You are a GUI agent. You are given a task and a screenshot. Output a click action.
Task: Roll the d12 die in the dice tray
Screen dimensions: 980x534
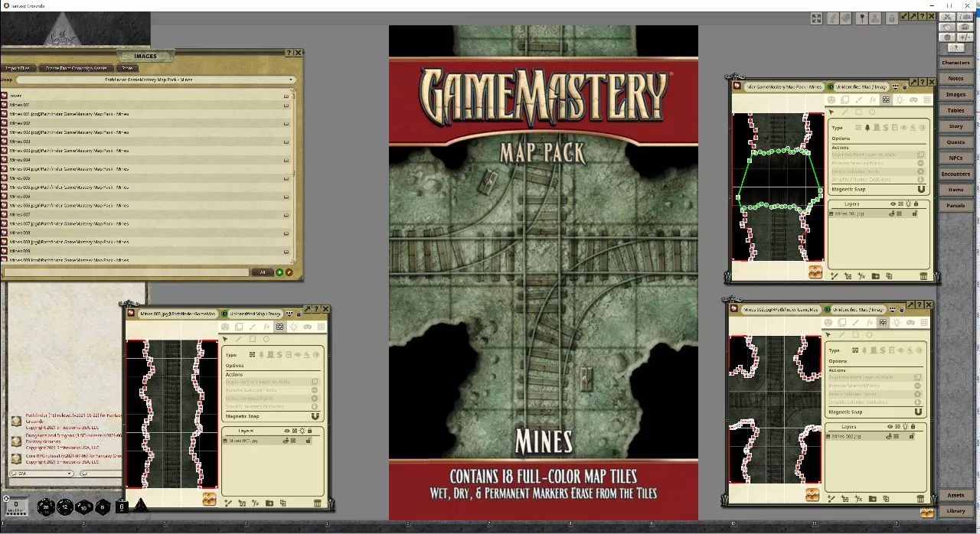click(x=65, y=506)
